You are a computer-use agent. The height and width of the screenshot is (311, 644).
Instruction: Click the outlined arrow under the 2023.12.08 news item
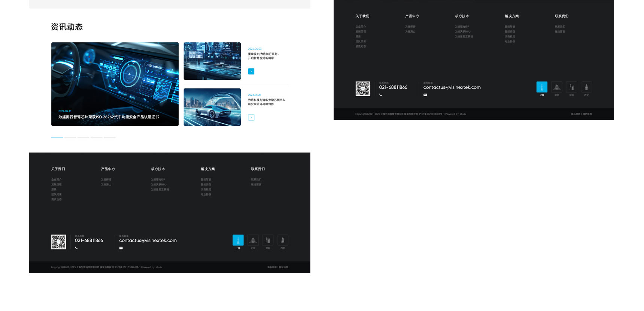251,117
